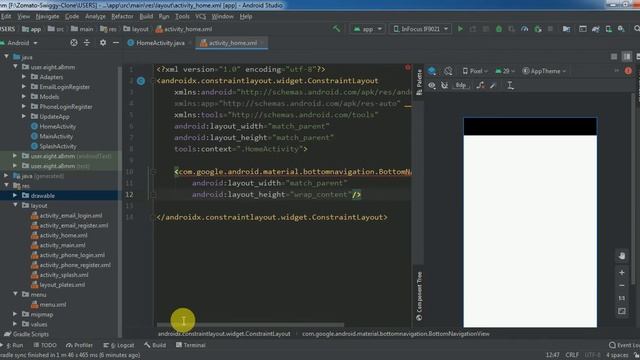The width and height of the screenshot is (640, 360).
Task: Select the Pan hand tool in preview
Action: pos(622,256)
